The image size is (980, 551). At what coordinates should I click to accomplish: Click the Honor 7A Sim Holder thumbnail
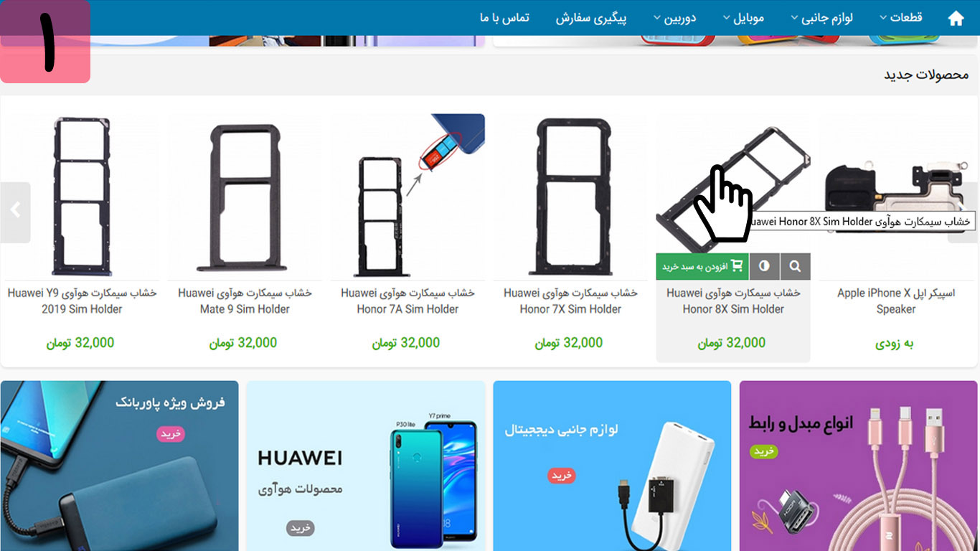coord(407,197)
